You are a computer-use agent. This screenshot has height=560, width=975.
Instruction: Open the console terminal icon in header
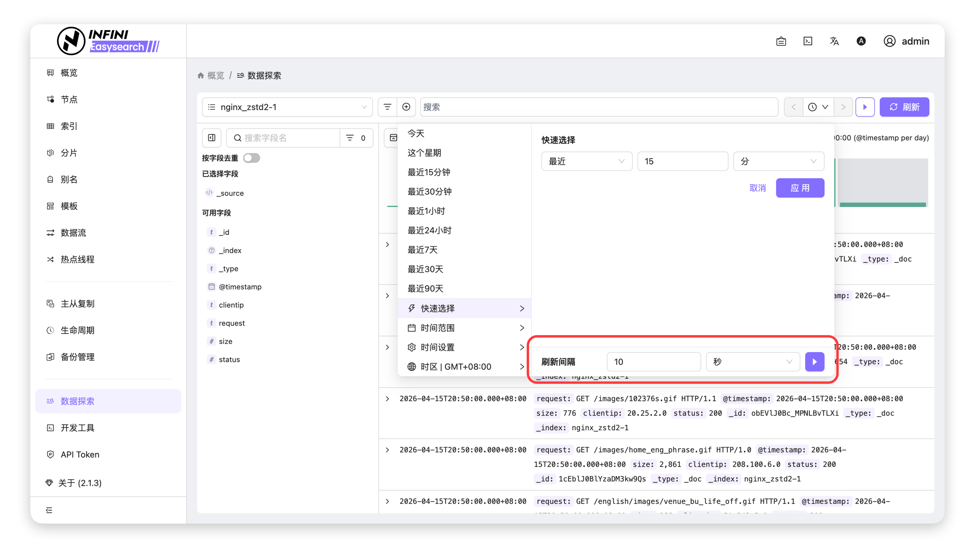tap(808, 41)
